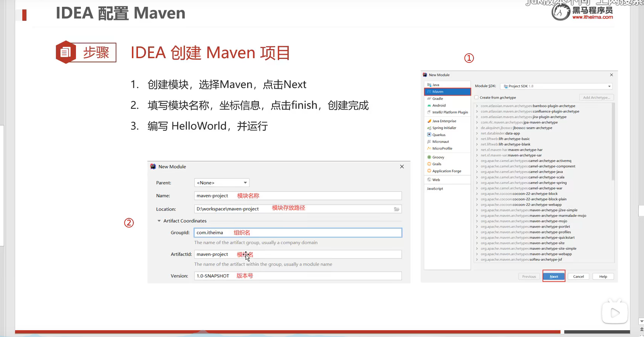The image size is (644, 337).
Task: Click the Next button
Action: tap(554, 277)
